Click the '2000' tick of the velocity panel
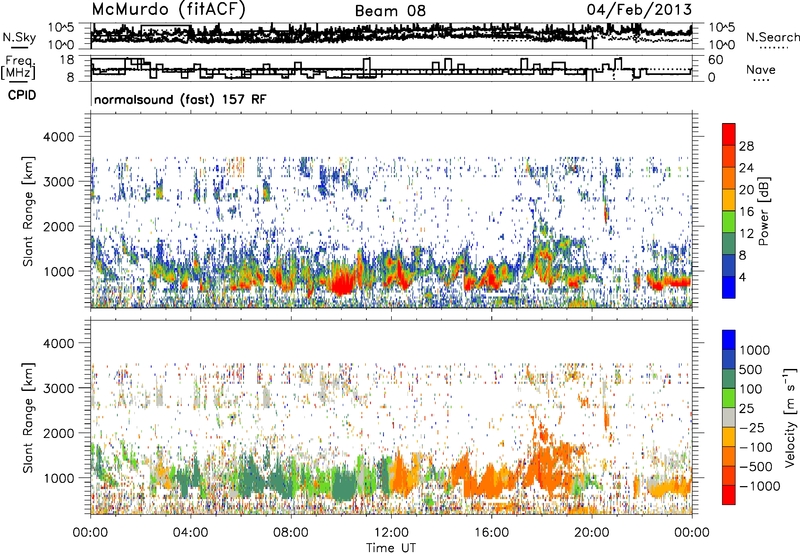This screenshot has width=800, height=554. coord(58,433)
